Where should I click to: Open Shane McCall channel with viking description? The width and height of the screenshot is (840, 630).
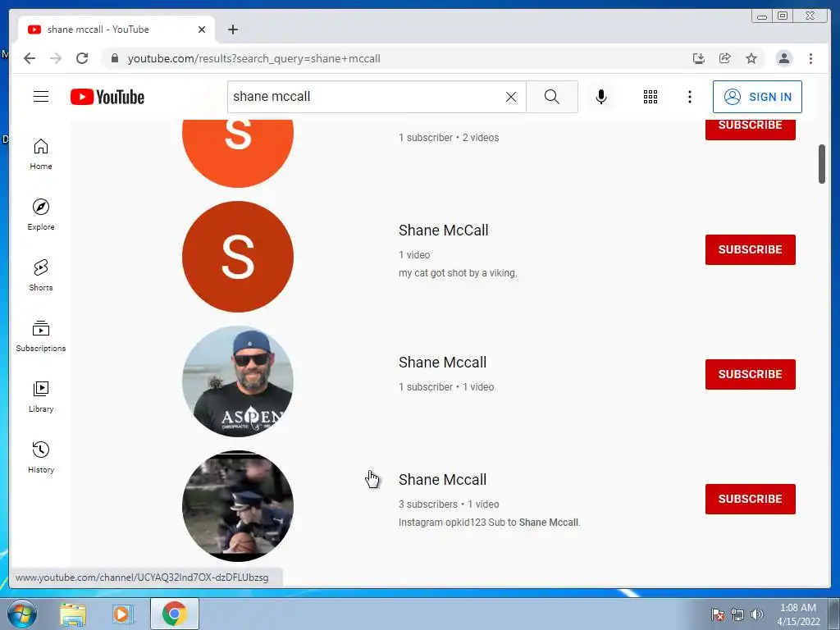(444, 231)
